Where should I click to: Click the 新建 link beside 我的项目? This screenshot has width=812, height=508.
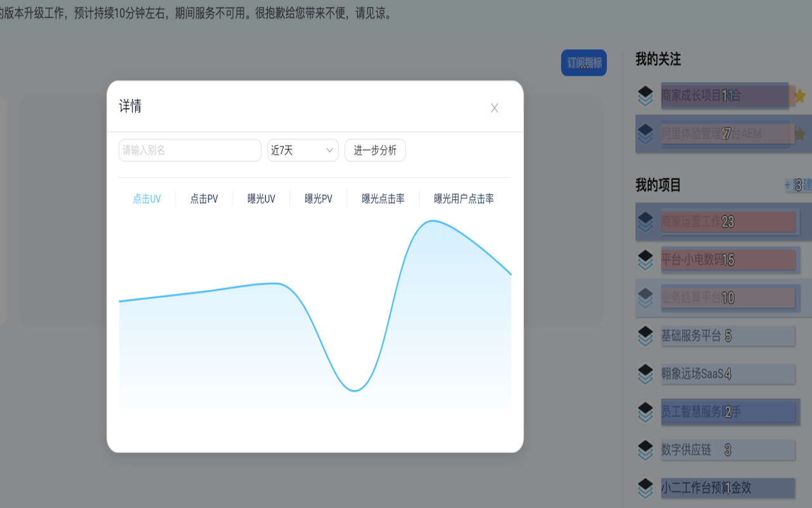[798, 185]
